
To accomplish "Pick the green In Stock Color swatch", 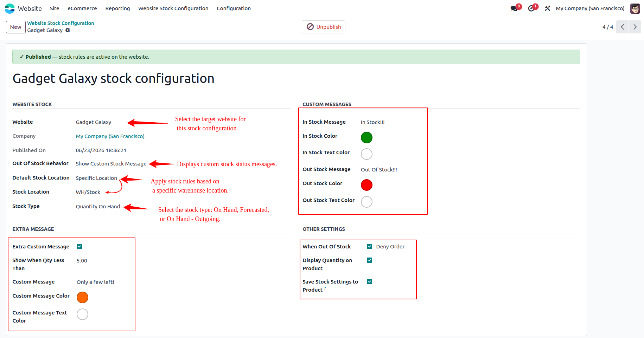I will [x=366, y=137].
